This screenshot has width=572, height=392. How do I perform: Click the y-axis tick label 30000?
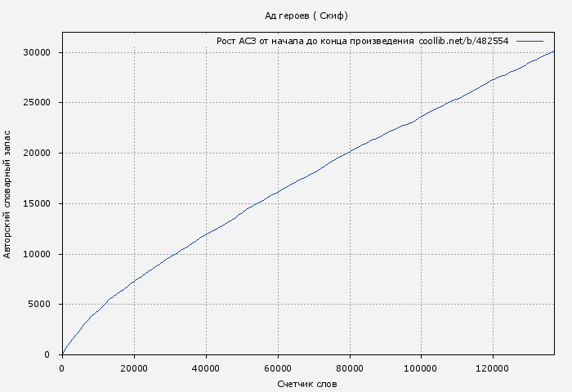coord(38,52)
